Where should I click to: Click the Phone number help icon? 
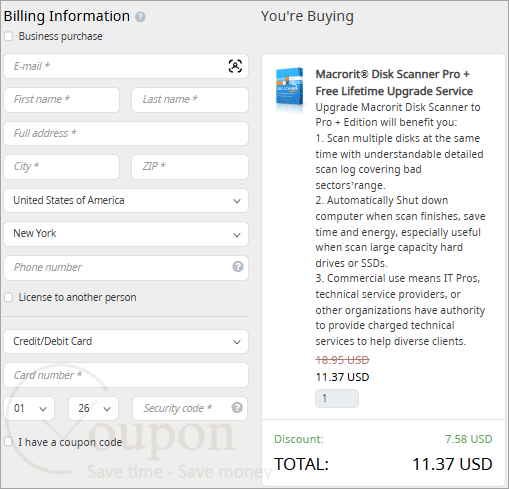click(238, 267)
